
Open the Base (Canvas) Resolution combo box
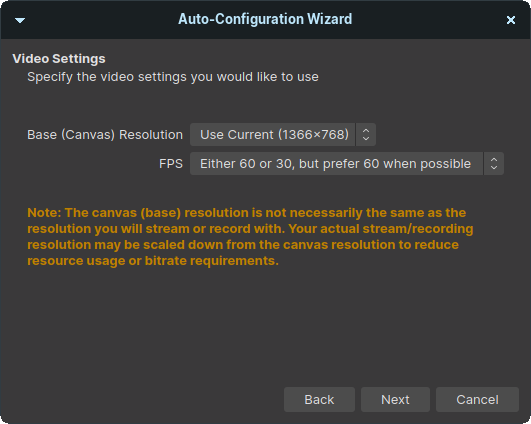coord(283,134)
